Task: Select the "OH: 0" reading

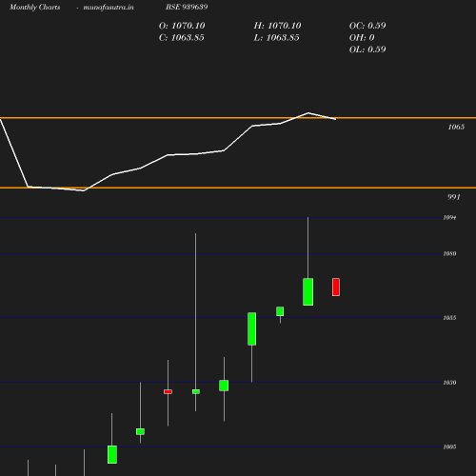Action: tap(362, 37)
